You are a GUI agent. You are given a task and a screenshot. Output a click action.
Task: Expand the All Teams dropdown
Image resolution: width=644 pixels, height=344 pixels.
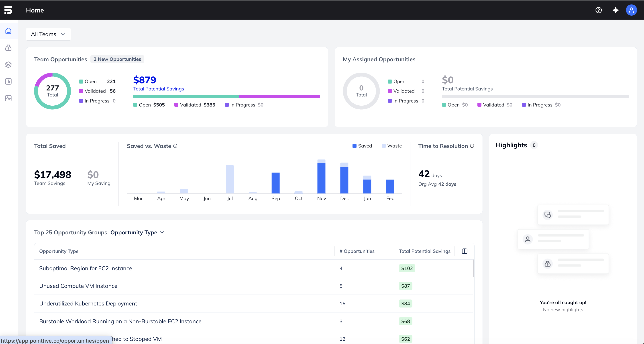(48, 34)
